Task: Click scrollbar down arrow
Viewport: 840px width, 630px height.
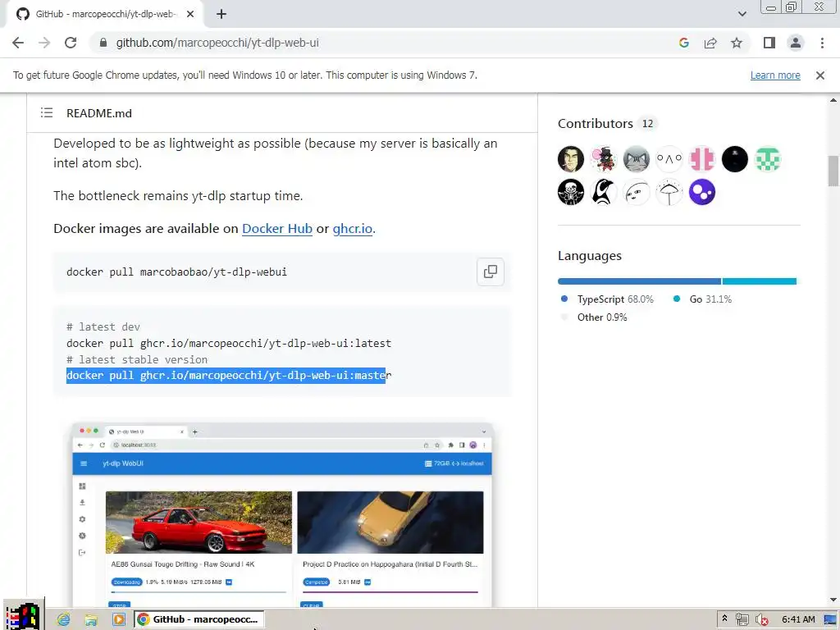Action: [x=833, y=600]
